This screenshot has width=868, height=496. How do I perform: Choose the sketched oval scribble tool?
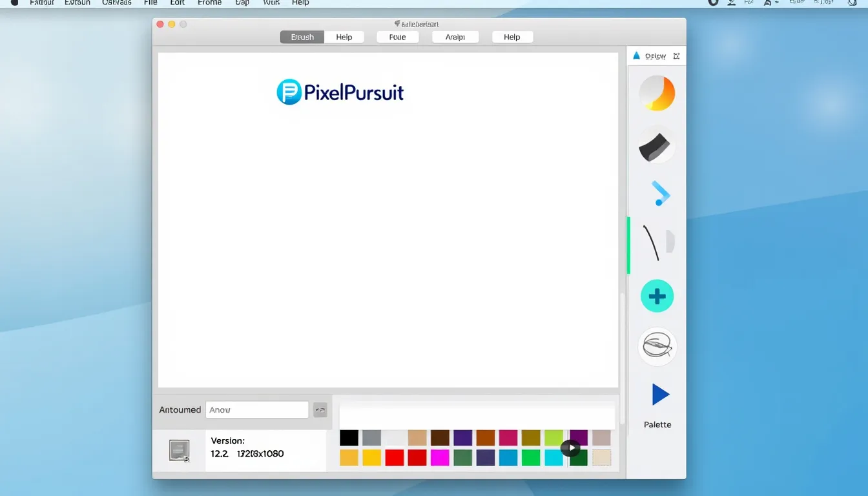tap(657, 347)
